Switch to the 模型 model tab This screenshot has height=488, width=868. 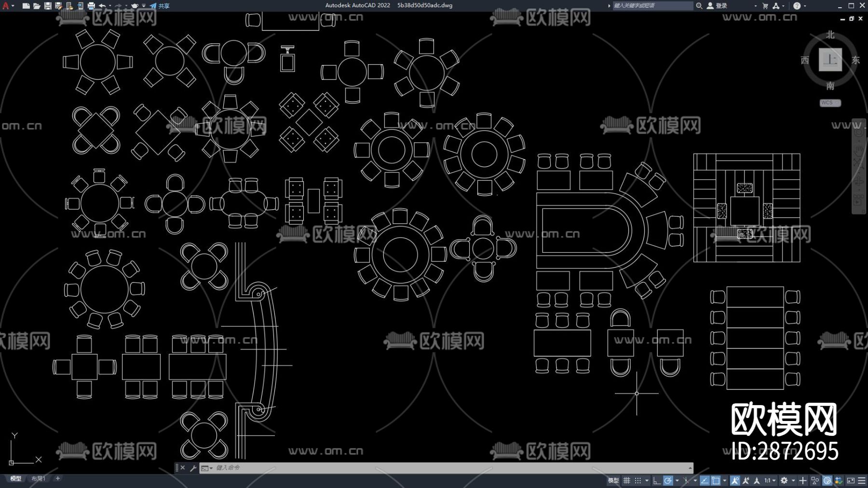click(16, 479)
